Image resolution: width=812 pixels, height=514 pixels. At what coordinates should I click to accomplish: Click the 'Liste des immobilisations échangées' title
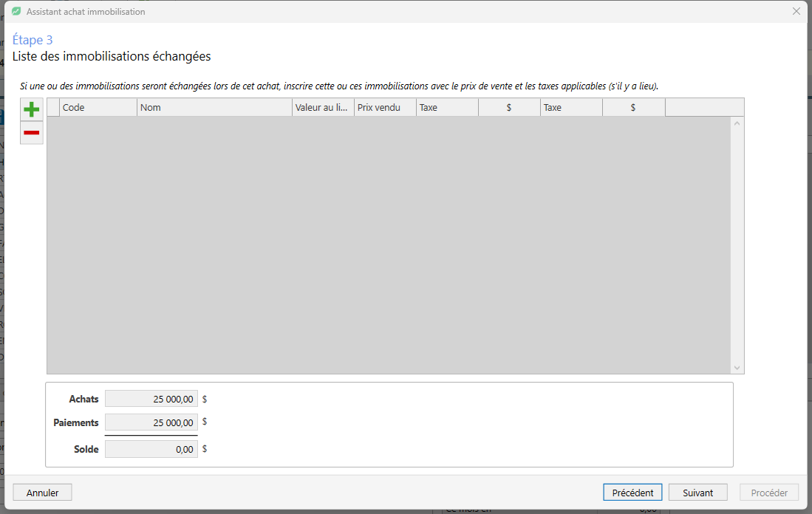(112, 56)
